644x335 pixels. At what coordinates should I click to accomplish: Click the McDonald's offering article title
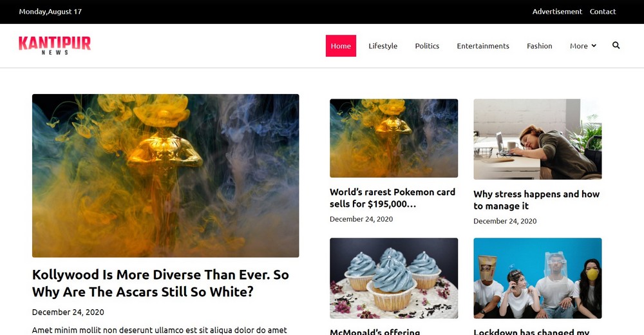375,331
